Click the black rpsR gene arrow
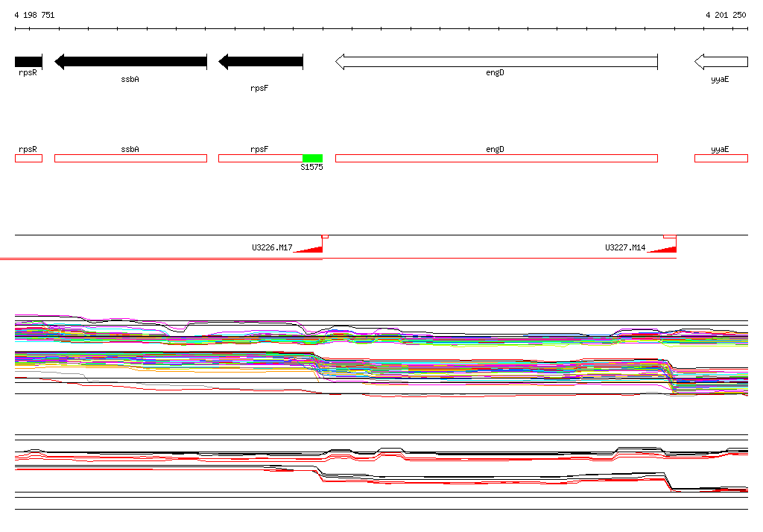This screenshot has width=763, height=532. coord(29,62)
